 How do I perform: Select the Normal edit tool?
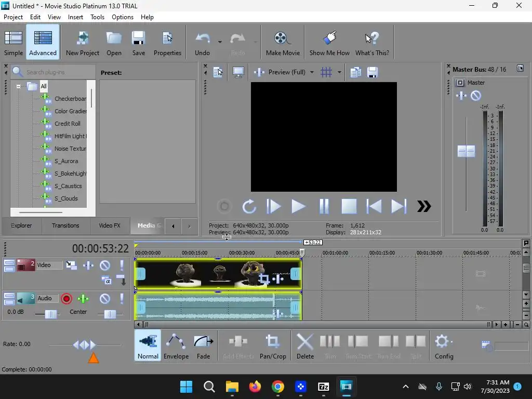pos(148,346)
